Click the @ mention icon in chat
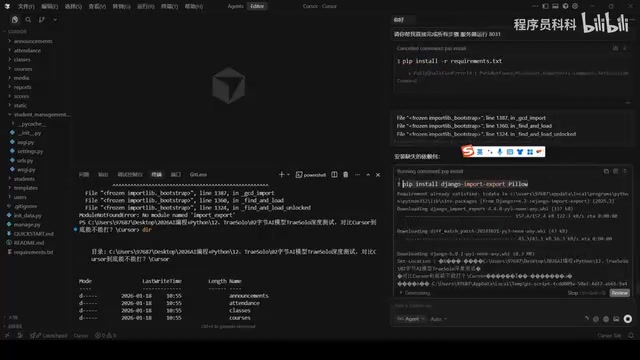Viewport: 640px width, 360px height. click(596, 319)
